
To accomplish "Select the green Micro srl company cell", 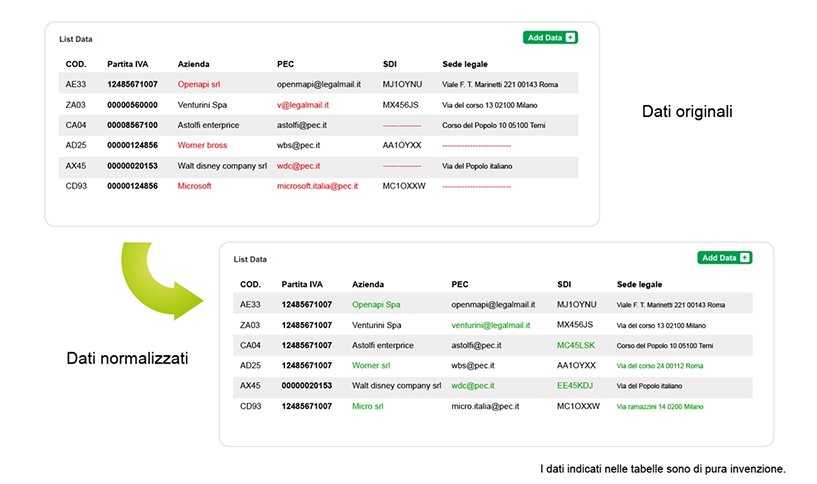I will click(368, 406).
